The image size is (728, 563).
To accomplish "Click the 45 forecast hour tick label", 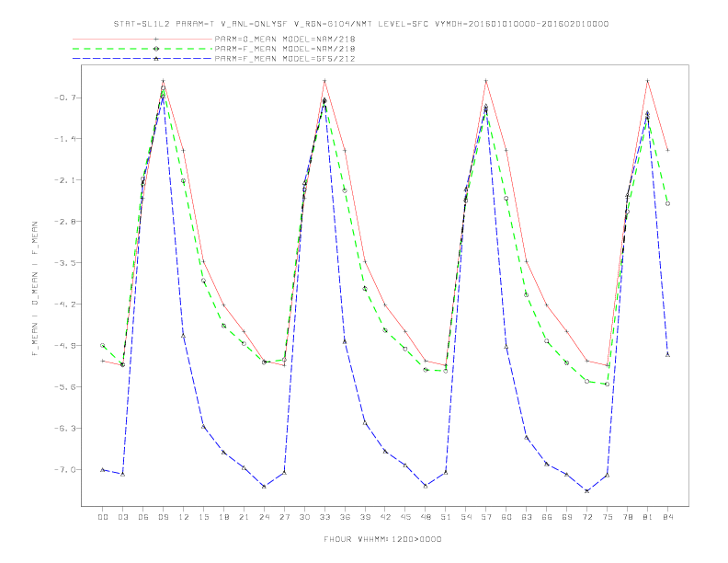I will tap(405, 517).
